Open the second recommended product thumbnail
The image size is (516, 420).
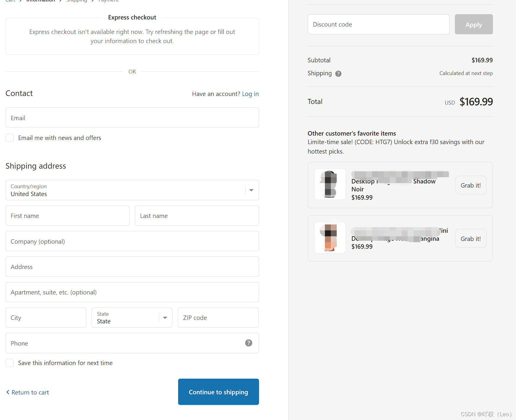(330, 237)
